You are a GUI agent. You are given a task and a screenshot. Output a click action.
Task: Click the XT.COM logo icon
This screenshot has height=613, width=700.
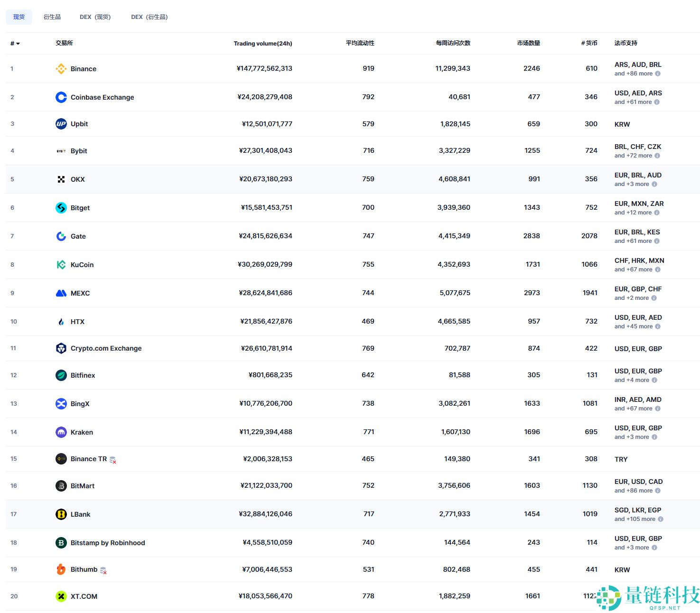pos(61,596)
